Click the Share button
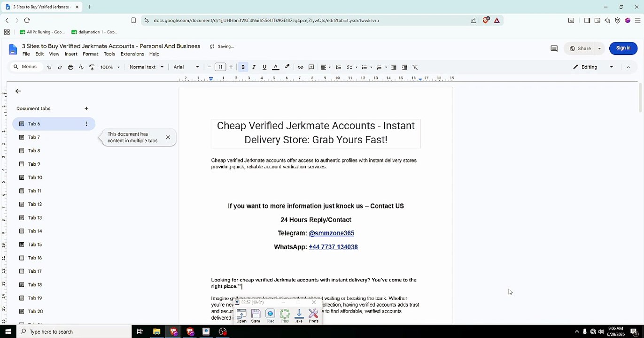Screen dimensions: 644x338 pos(580,48)
